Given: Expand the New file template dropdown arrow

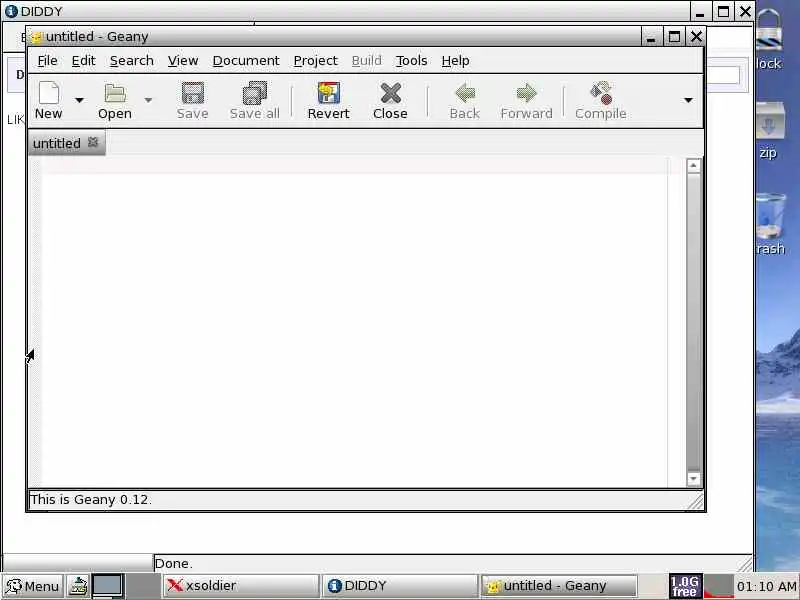Looking at the screenshot, I should [79, 100].
